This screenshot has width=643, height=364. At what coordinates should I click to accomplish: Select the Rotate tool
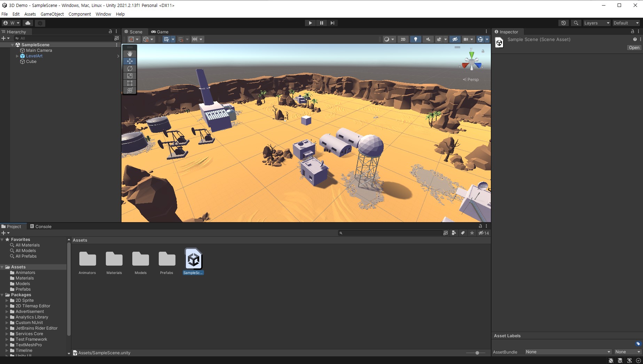tap(130, 68)
